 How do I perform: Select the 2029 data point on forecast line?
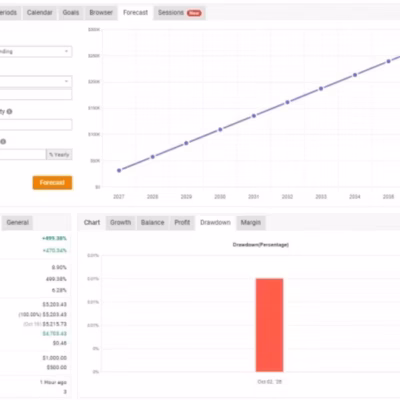point(186,143)
